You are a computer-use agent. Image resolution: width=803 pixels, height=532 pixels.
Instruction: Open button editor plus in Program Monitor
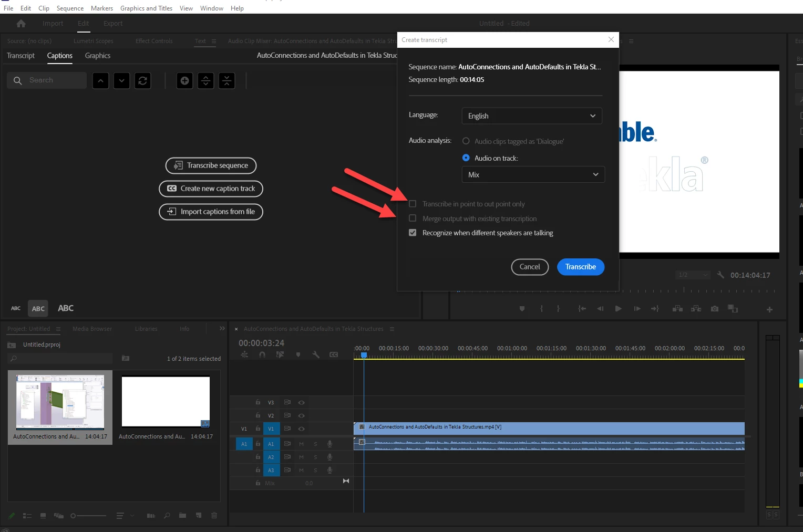tap(769, 310)
